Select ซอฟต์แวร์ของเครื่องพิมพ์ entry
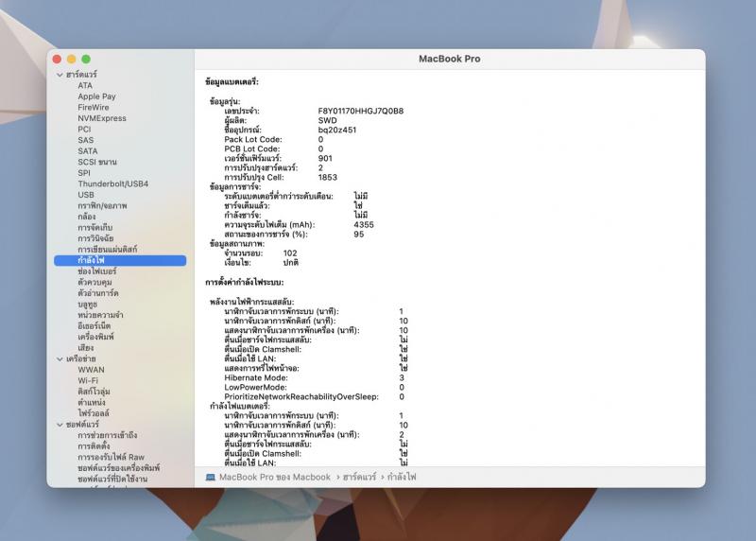Screen dimensions: 756x541 click(119, 468)
